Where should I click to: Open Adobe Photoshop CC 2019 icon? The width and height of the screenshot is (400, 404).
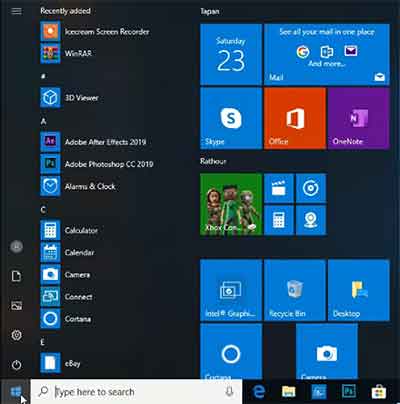click(x=50, y=164)
